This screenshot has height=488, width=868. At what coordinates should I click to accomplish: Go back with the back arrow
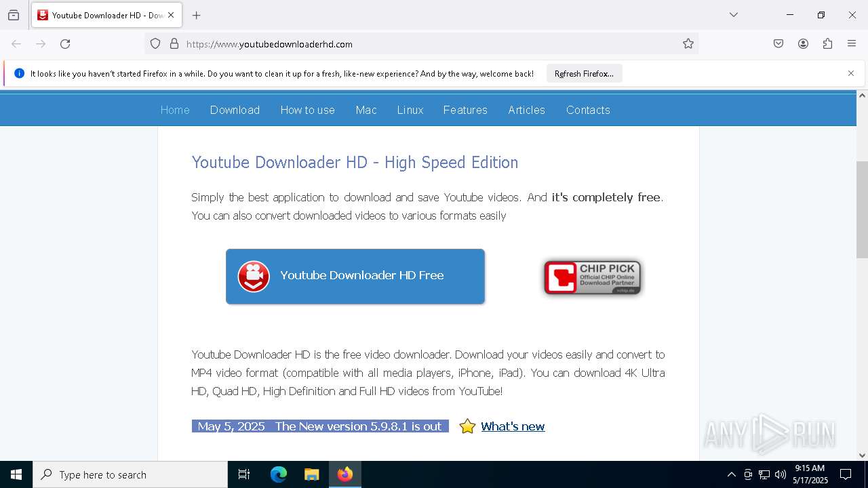[16, 44]
